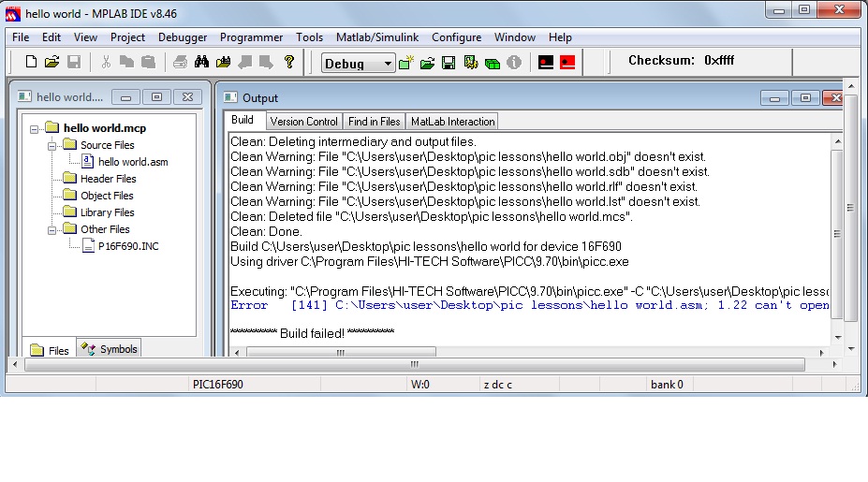Screen dimensions: 868x482
Task: Click the Copy icon in toolbar
Action: (x=126, y=62)
